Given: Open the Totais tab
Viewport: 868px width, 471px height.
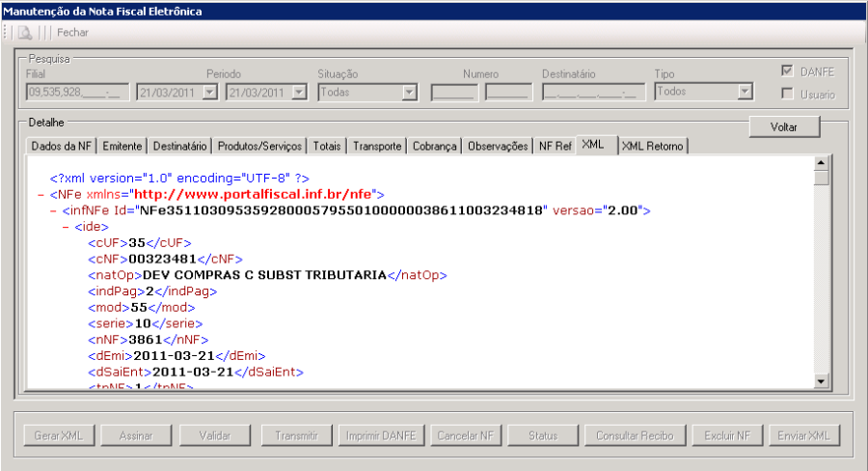Looking at the screenshot, I should coord(327,147).
